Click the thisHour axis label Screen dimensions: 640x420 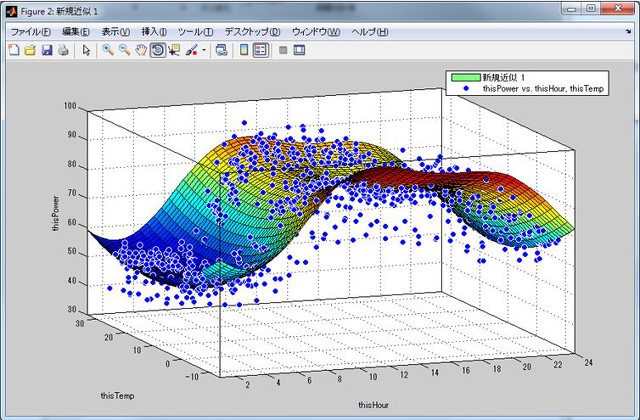(373, 405)
